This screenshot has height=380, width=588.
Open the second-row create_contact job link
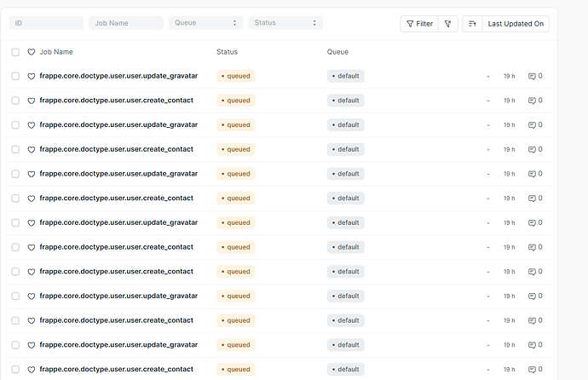click(116, 101)
